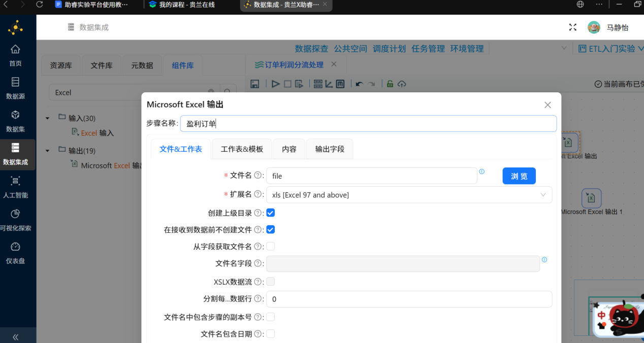Click the 浏览 browse button
Viewport: 644px width, 343px height.
click(519, 176)
